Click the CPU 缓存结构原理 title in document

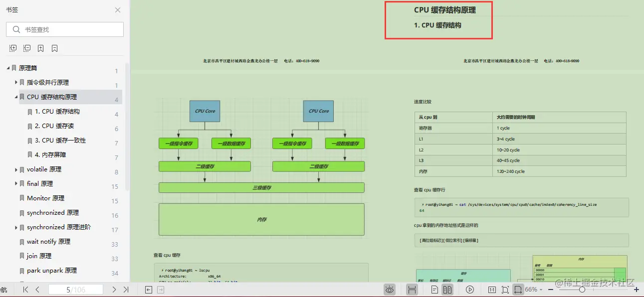pyautogui.click(x=445, y=10)
